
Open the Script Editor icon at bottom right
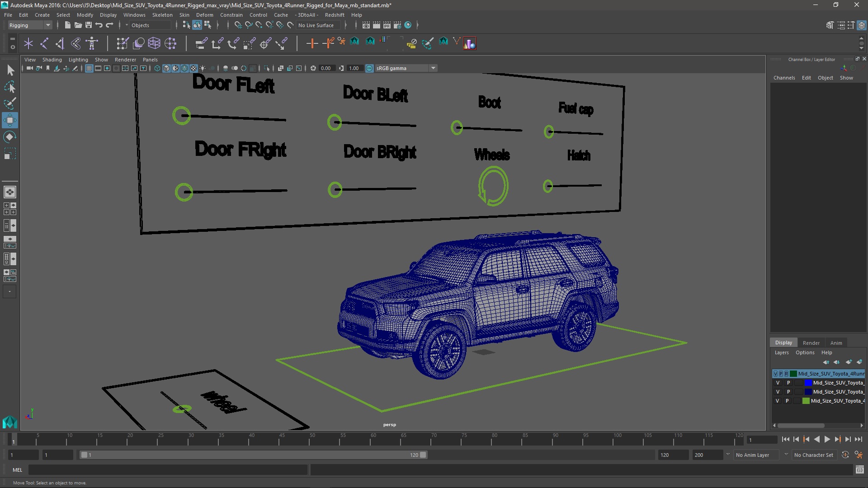860,470
